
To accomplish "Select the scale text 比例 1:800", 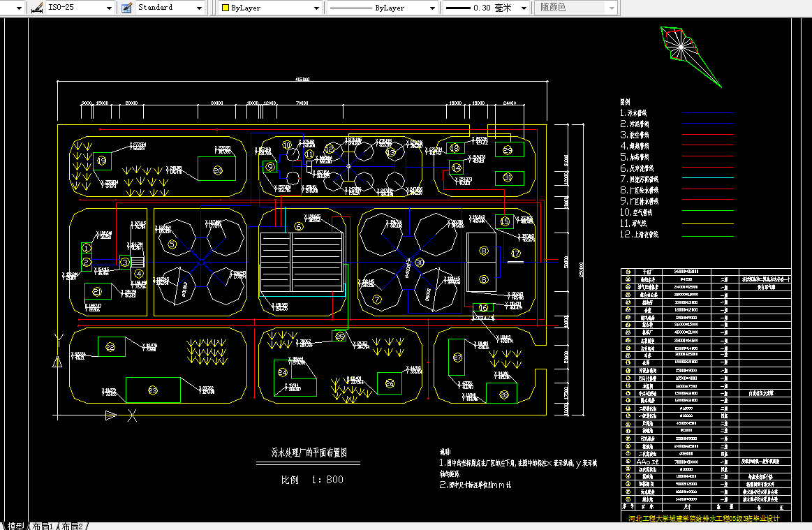I will [312, 480].
